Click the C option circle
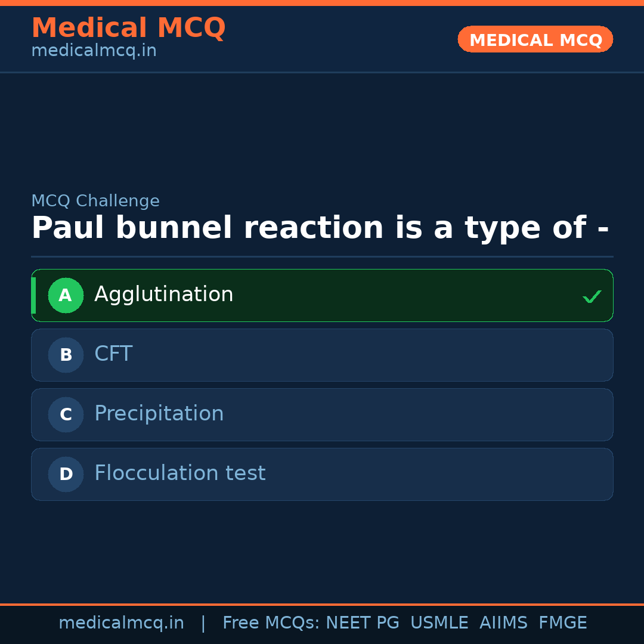This screenshot has width=644, height=644. 66,414
